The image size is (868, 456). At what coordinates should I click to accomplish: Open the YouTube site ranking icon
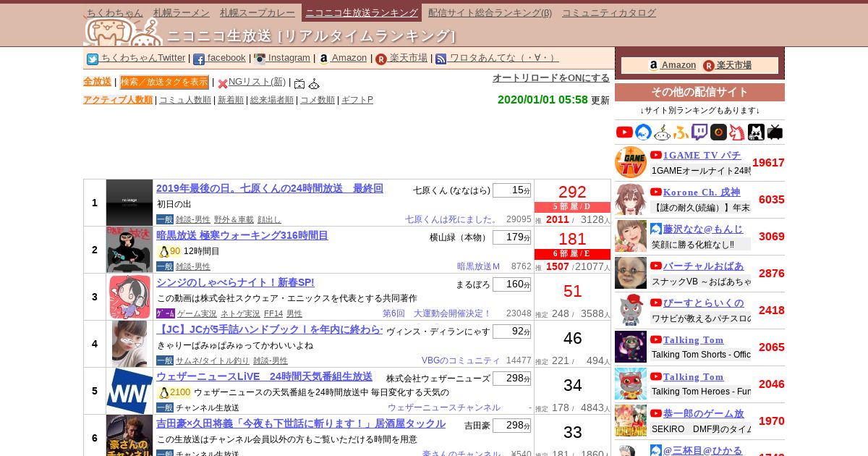(x=624, y=132)
